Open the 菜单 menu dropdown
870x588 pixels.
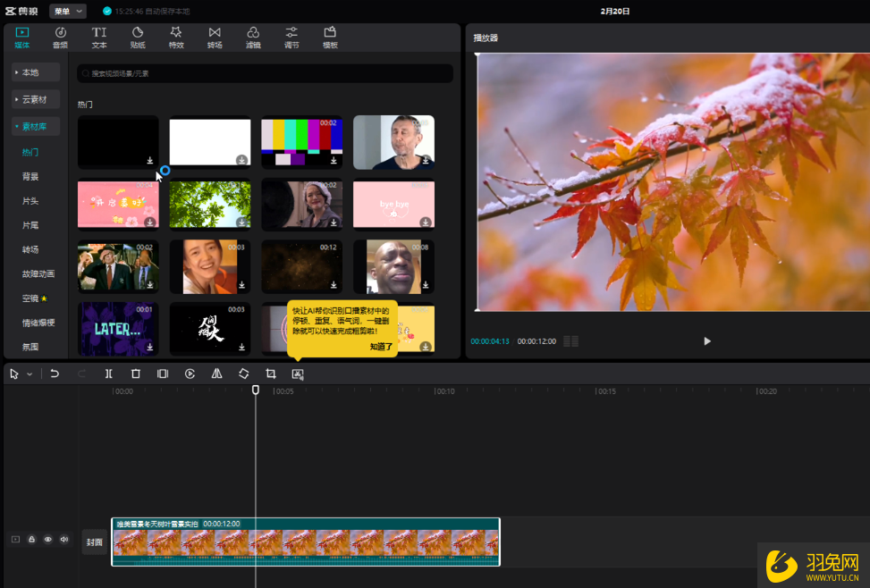[68, 11]
